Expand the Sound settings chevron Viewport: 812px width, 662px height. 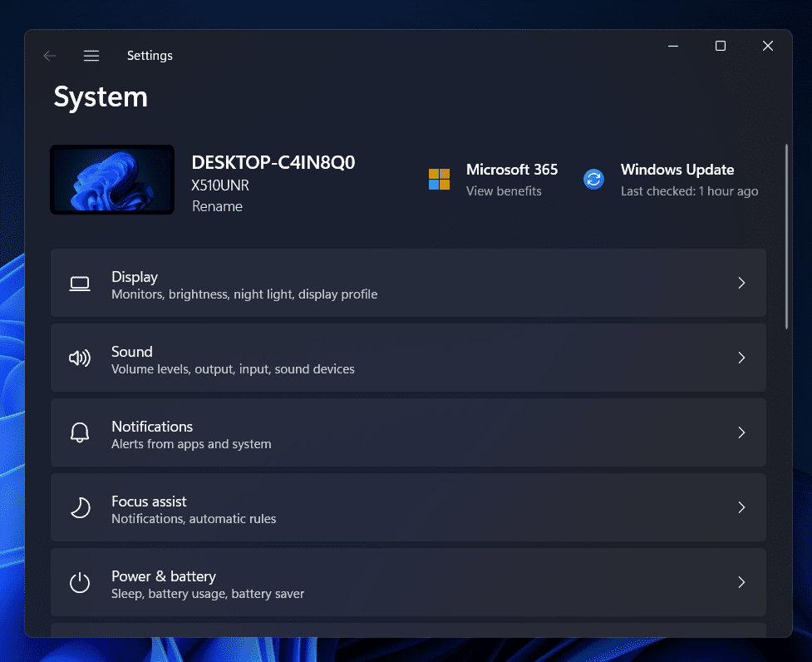[741, 358]
